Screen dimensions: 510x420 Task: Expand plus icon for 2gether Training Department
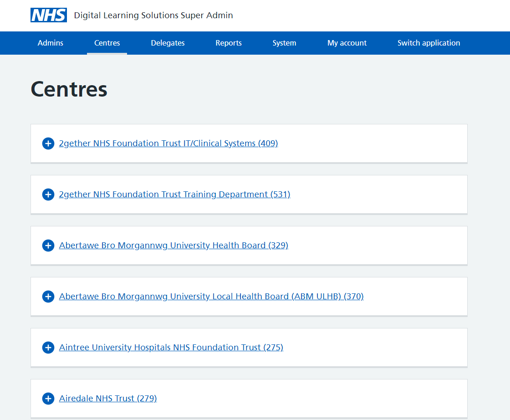48,195
